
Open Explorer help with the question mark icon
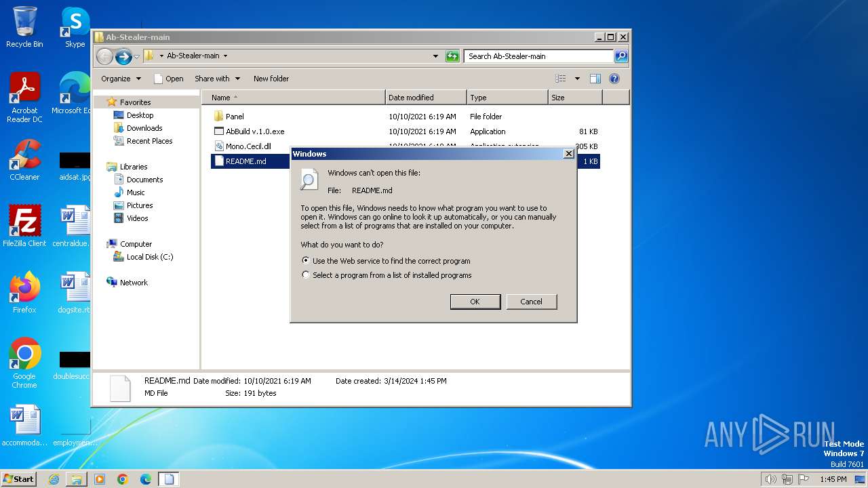point(614,79)
